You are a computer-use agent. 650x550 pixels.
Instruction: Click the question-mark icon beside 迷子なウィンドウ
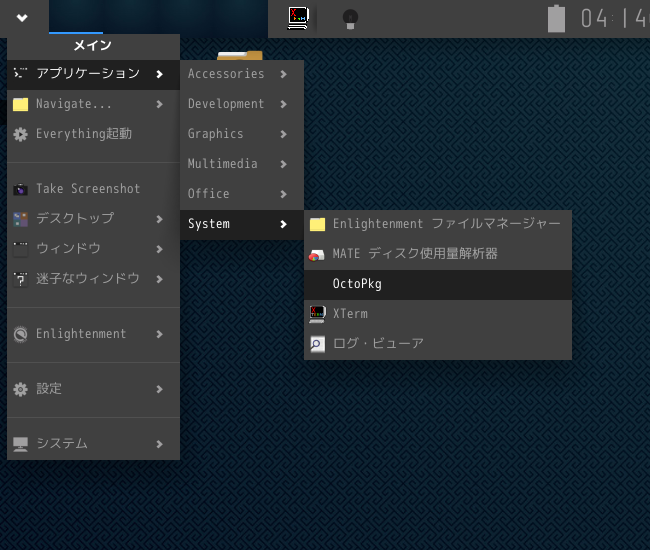(x=20, y=279)
